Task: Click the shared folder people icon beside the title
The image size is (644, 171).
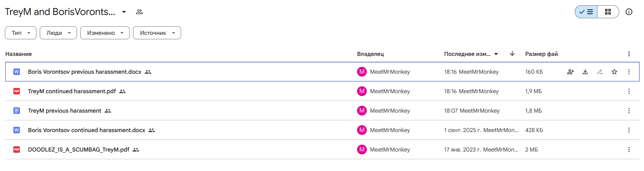Action: pyautogui.click(x=139, y=12)
